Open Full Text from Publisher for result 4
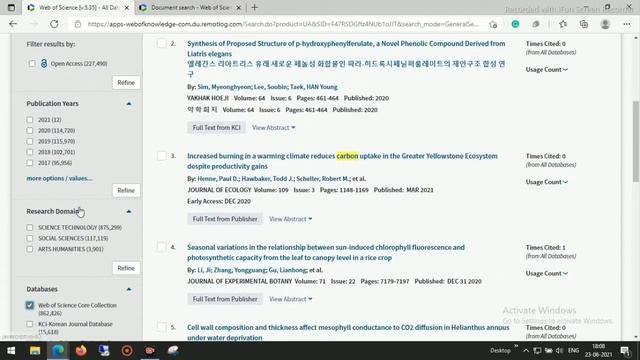The image size is (640, 360). [225, 299]
